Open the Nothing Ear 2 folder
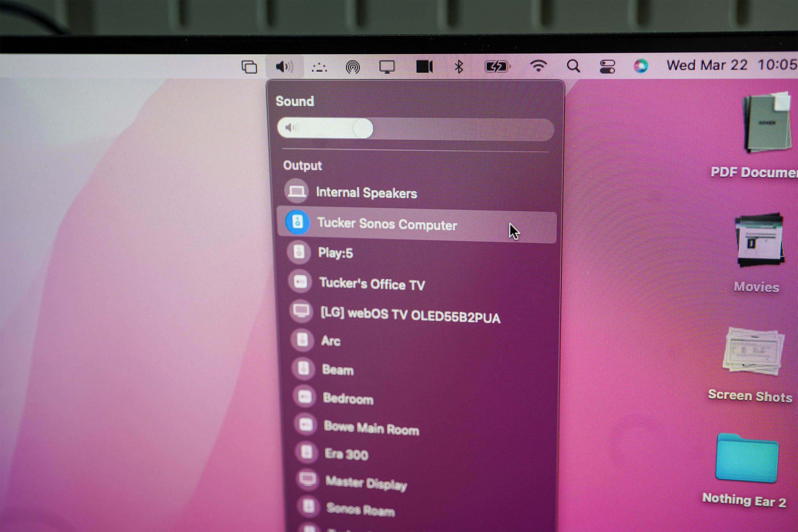This screenshot has width=798, height=532. click(x=747, y=459)
